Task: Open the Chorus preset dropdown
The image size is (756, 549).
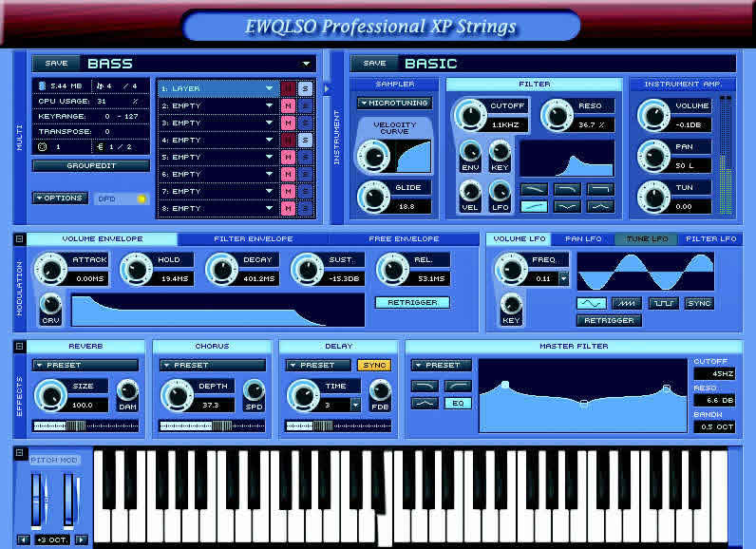Action: pyautogui.click(x=212, y=366)
